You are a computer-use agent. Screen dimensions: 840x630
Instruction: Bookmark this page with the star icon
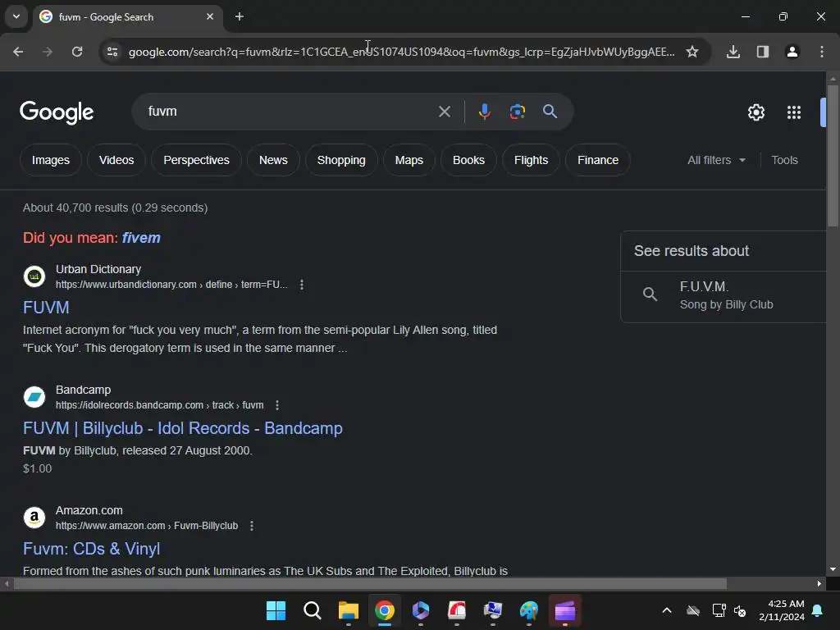coord(692,52)
